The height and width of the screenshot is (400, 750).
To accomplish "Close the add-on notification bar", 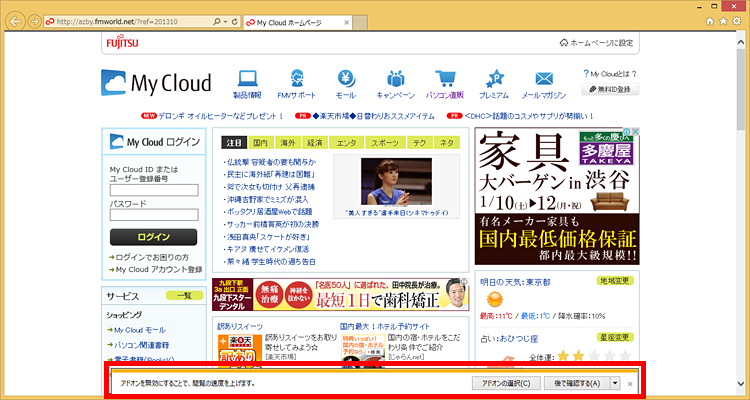I will pyautogui.click(x=629, y=384).
